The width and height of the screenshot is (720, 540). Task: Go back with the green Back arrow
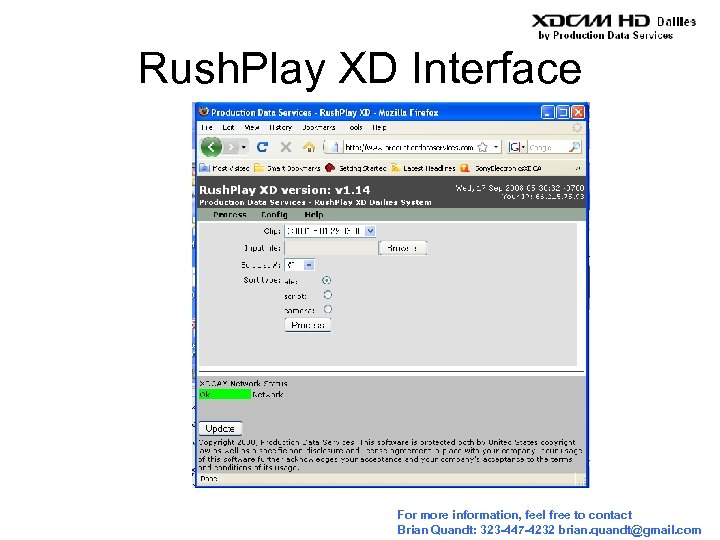point(211,147)
